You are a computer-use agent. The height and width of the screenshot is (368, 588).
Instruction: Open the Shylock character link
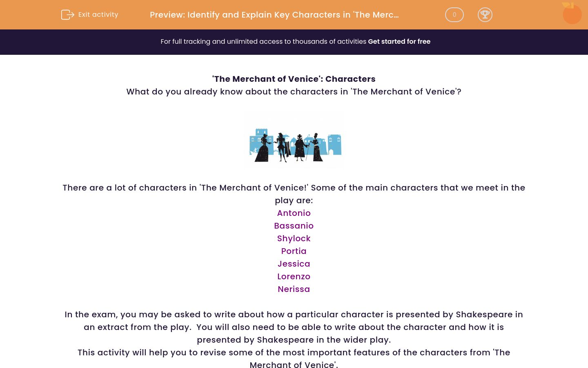pyautogui.click(x=294, y=238)
